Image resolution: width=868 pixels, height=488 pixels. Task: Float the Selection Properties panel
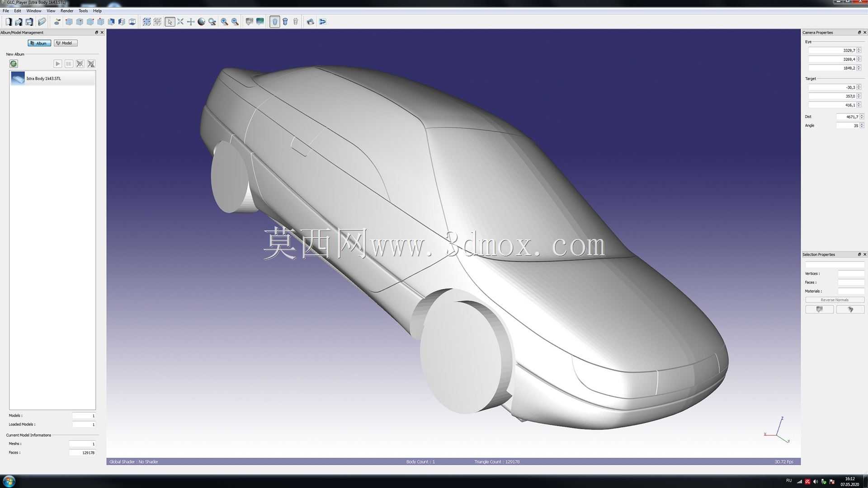click(x=859, y=254)
